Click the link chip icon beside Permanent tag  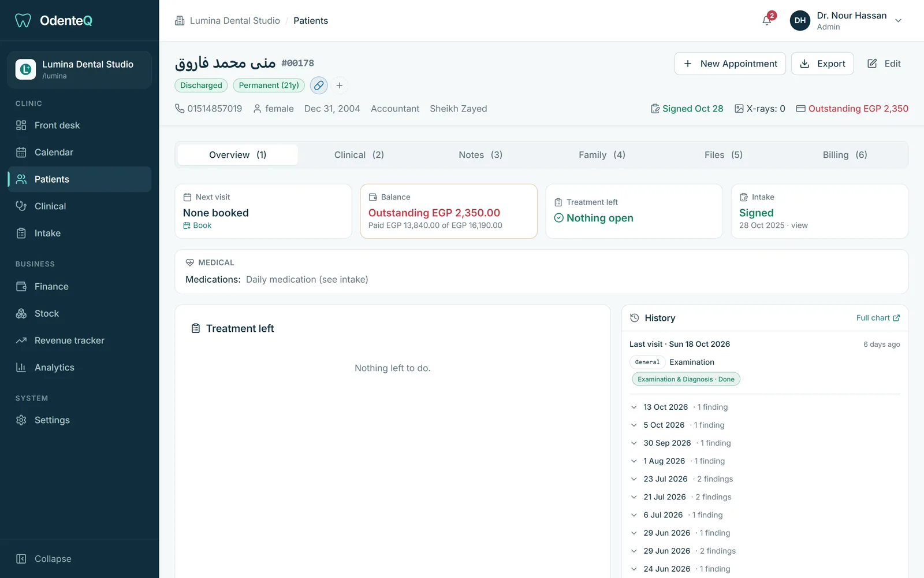319,86
